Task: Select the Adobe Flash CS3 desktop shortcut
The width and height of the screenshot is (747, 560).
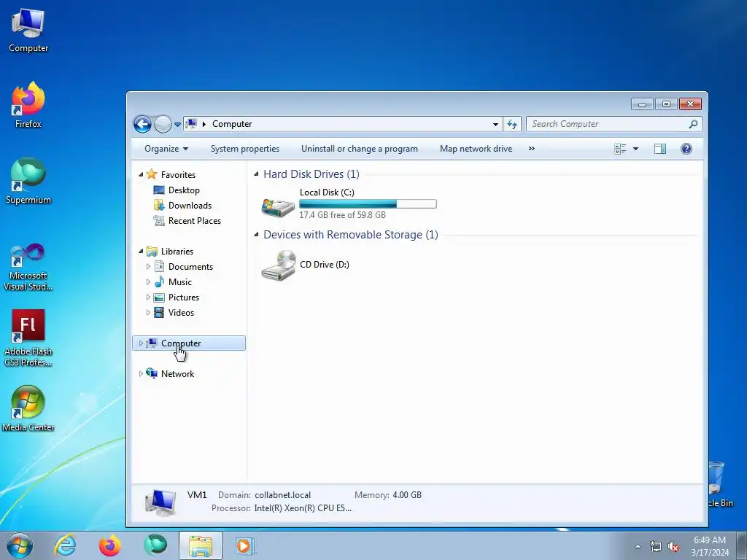Action: pyautogui.click(x=28, y=338)
